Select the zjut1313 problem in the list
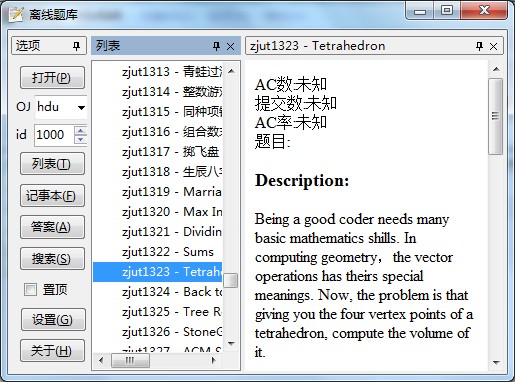 click(x=157, y=71)
